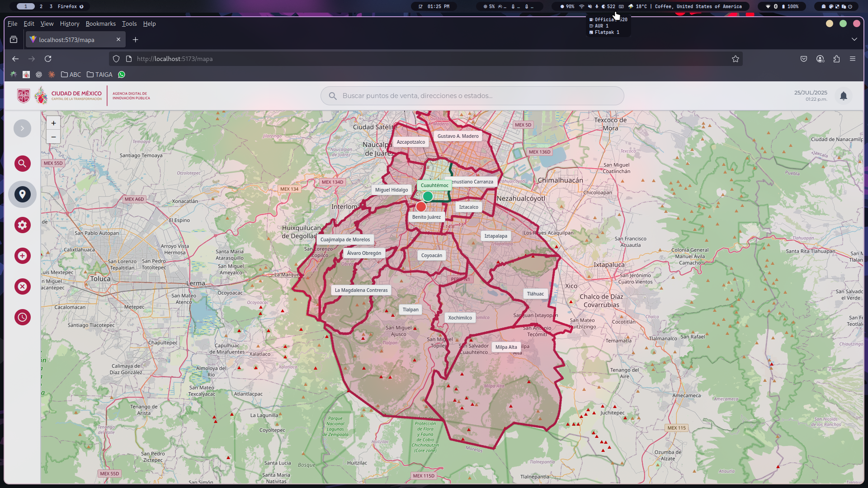Select the Miguel Hidalgo borough label
The image size is (868, 488).
coord(391,190)
